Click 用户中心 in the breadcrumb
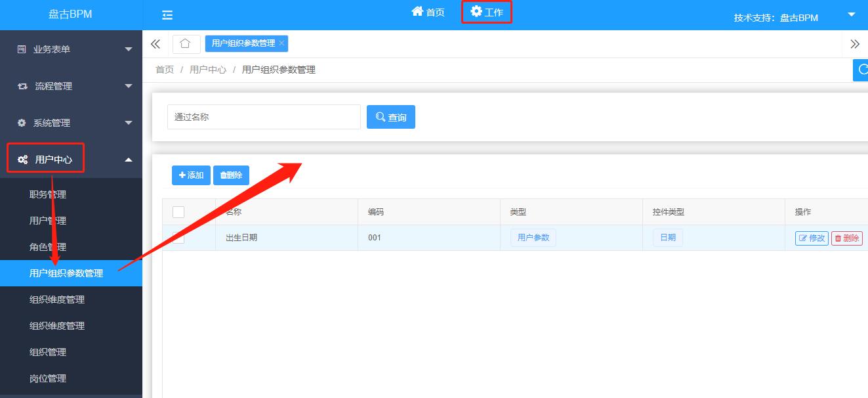 pyautogui.click(x=208, y=70)
